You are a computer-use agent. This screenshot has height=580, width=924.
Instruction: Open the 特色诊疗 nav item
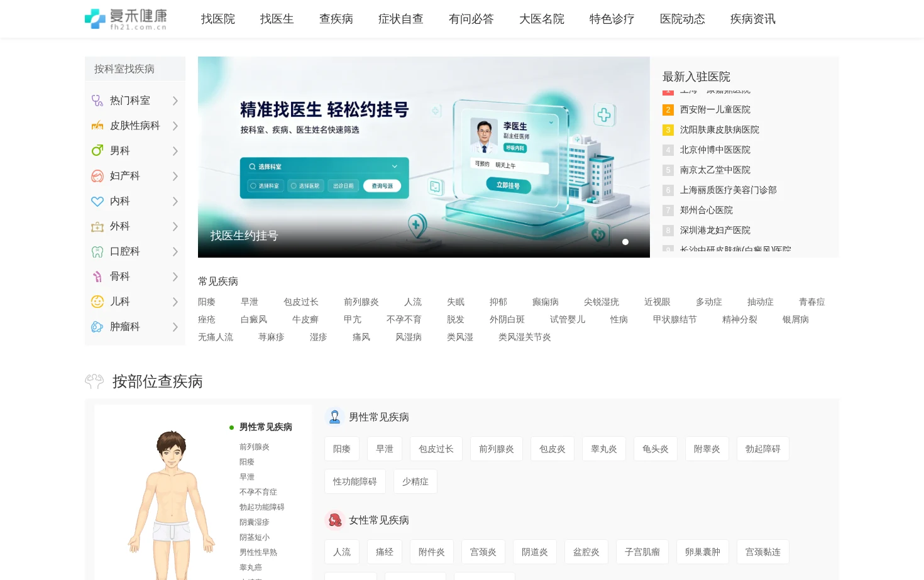pos(612,19)
